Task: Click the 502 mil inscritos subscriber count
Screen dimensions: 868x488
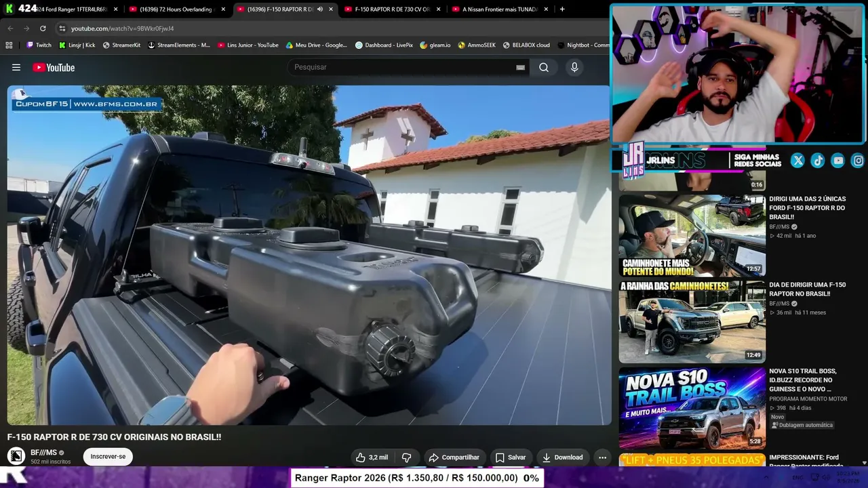Action: [x=50, y=462]
